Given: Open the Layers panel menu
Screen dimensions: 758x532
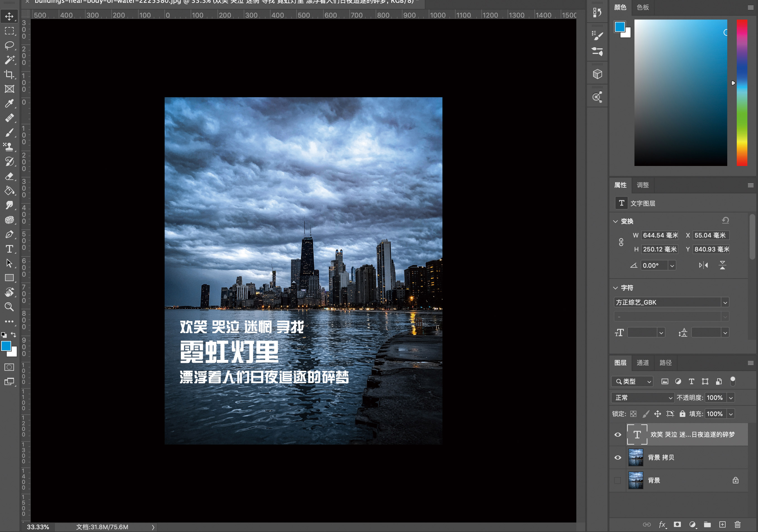Looking at the screenshot, I should [x=751, y=363].
